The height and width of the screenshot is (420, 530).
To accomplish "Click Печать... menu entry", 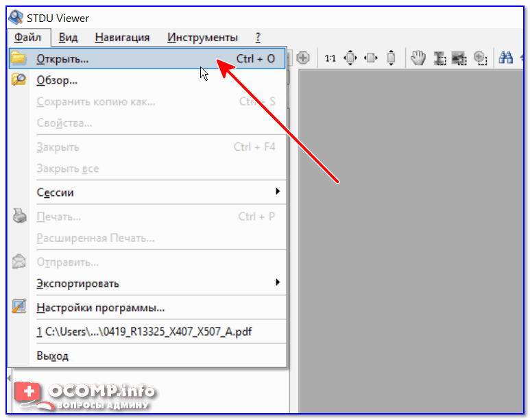I will (147, 217).
